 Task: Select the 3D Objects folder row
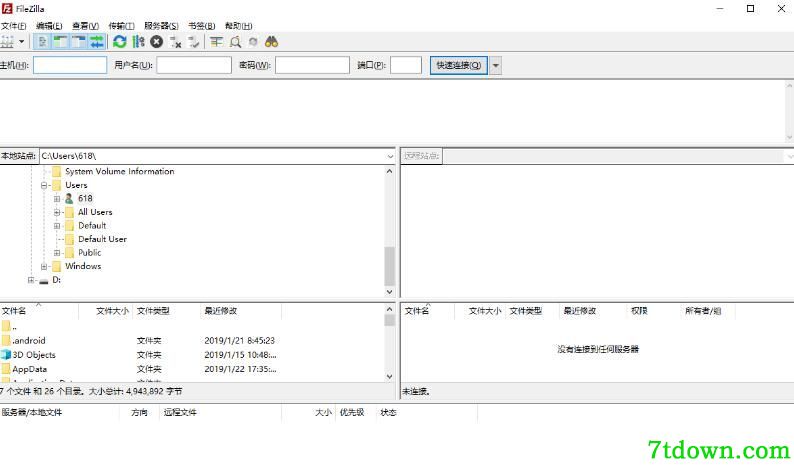192,355
